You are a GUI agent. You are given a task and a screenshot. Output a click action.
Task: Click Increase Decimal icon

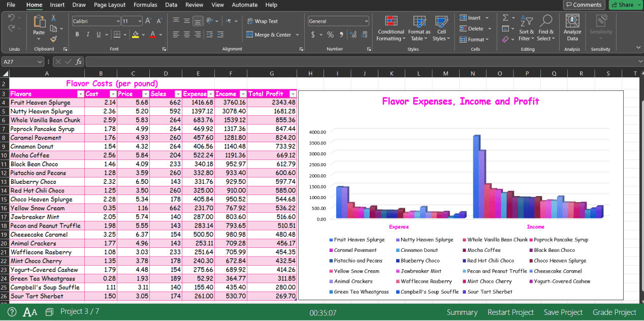pyautogui.click(x=353, y=35)
